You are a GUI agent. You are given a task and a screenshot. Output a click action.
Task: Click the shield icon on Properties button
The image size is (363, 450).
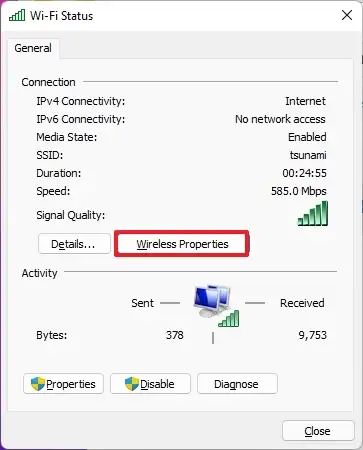[x=38, y=384]
